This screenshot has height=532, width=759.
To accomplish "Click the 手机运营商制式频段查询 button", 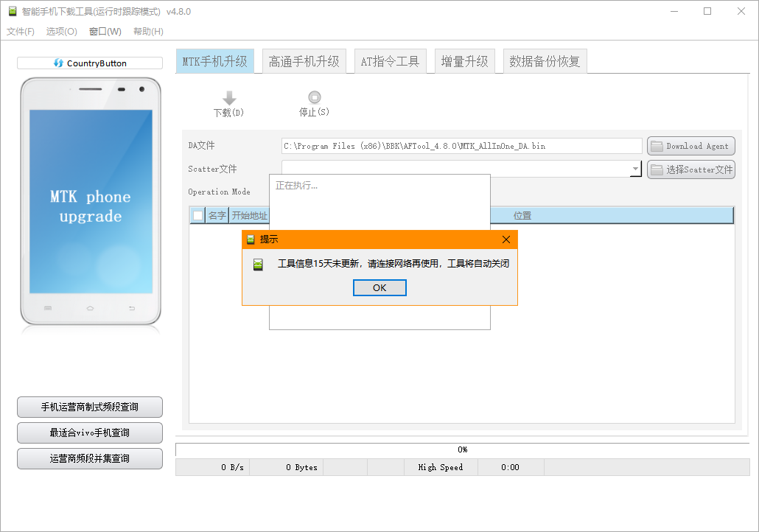I will [x=90, y=407].
